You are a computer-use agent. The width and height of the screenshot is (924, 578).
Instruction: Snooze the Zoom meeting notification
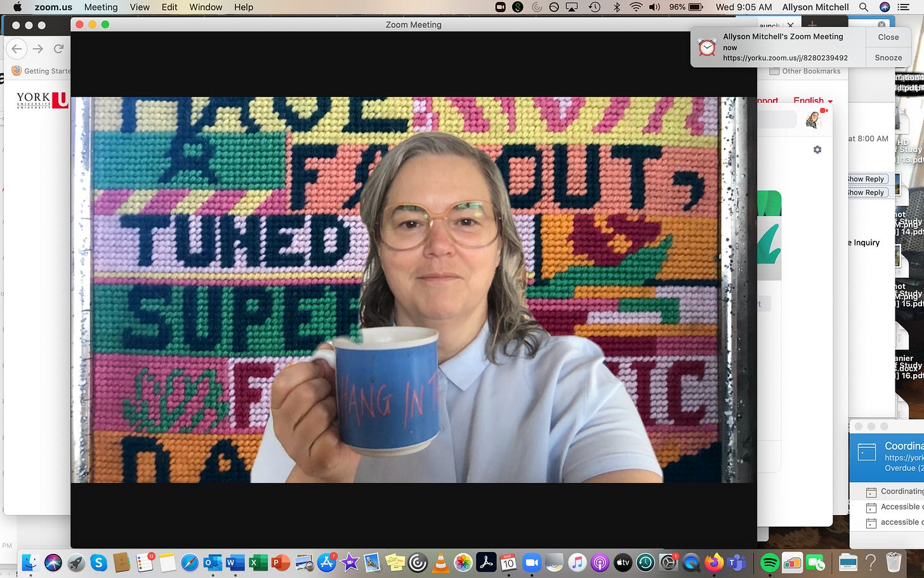pos(888,57)
